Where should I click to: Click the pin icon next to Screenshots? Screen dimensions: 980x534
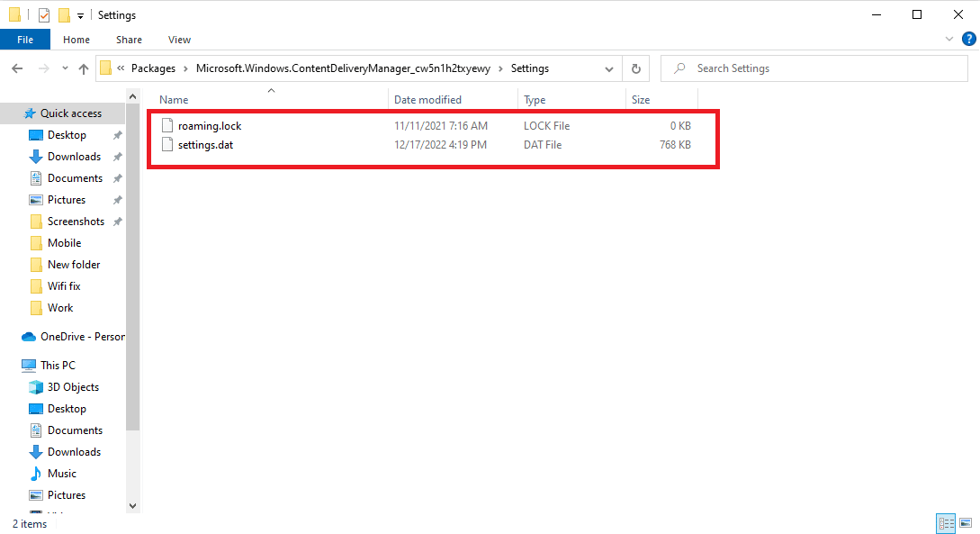pyautogui.click(x=117, y=222)
